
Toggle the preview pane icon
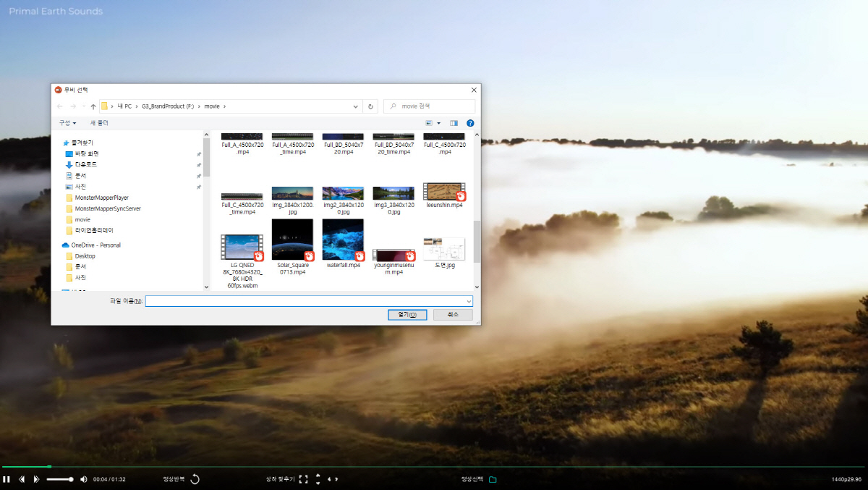(454, 123)
